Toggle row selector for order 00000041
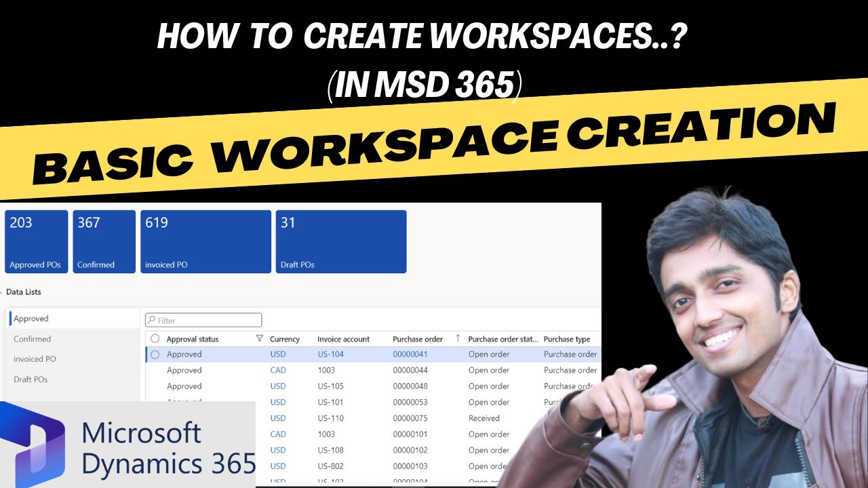This screenshot has width=868, height=488. pos(155,354)
